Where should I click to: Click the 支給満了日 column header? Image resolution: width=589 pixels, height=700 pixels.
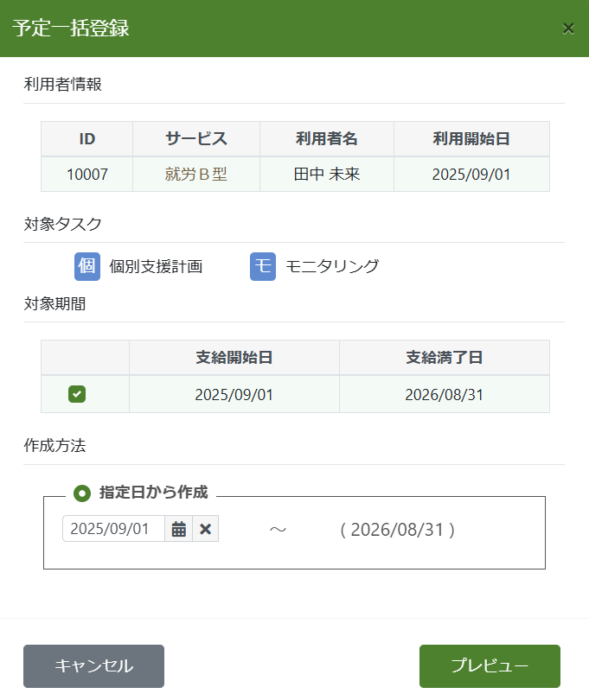(x=445, y=357)
